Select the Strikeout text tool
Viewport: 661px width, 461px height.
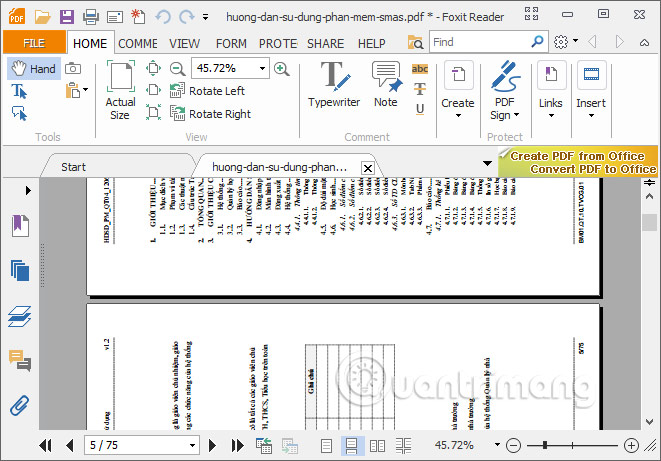(x=420, y=89)
